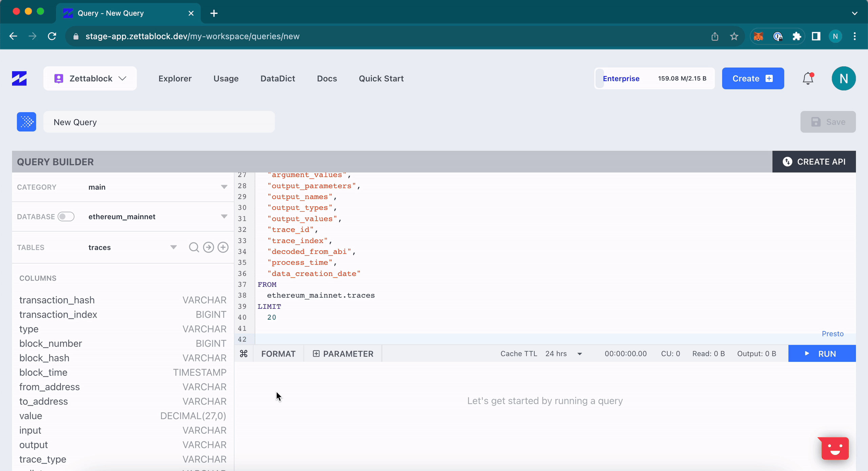Screen dimensions: 868x471
Task: Expand the CATEGORY main dropdown
Action: click(224, 187)
